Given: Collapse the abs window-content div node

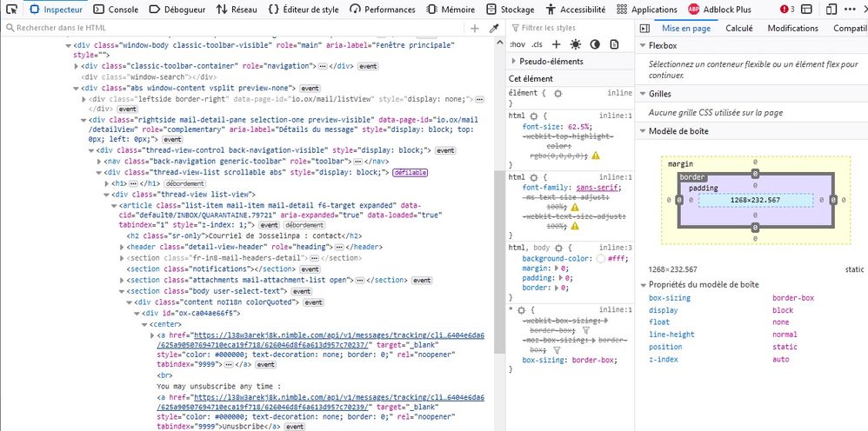Looking at the screenshot, I should (x=77, y=88).
